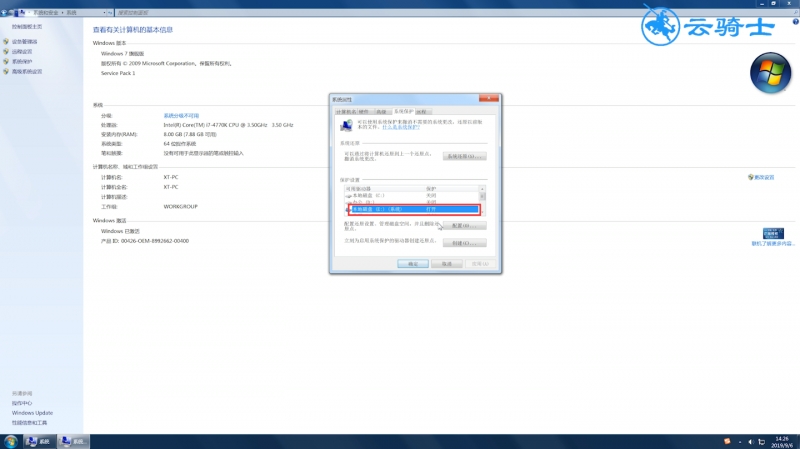The image size is (800, 449).
Task: Click the 系统和安全 breadcrumb
Action: tap(45, 12)
